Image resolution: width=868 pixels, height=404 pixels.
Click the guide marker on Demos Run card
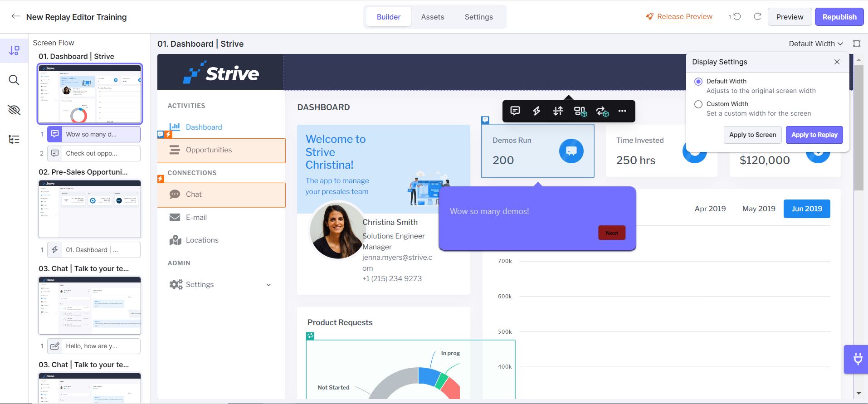(x=485, y=120)
